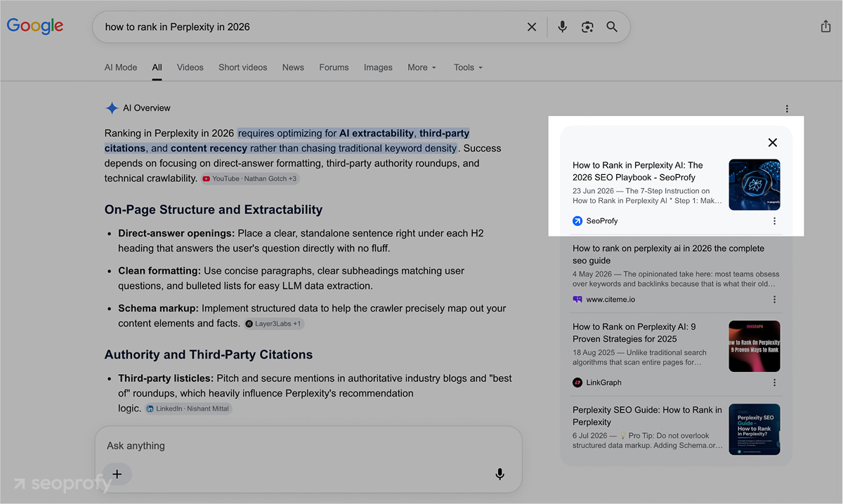Click the LinkGraph favicon icon
Screen dimensions: 843x504
[577, 383]
